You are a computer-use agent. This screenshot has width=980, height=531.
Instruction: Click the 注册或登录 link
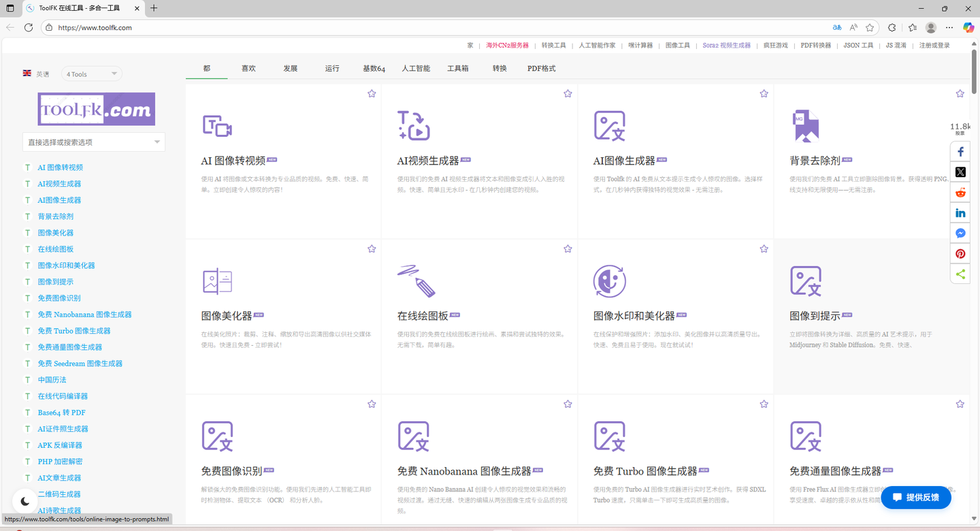[934, 46]
